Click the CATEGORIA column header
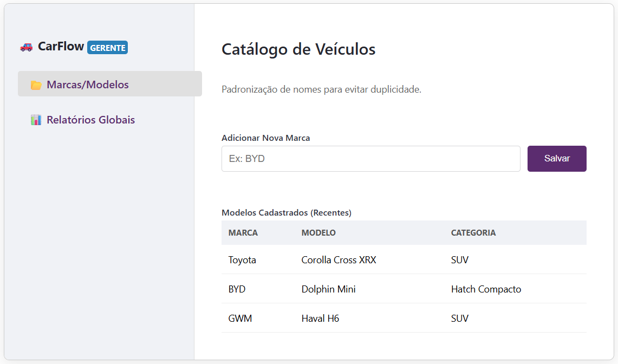This screenshot has height=364, width=618. (473, 233)
